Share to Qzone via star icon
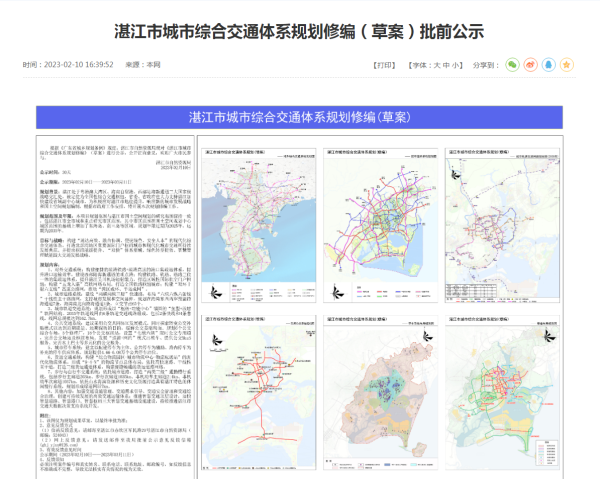This screenshot has width=600, height=479. tap(567, 65)
